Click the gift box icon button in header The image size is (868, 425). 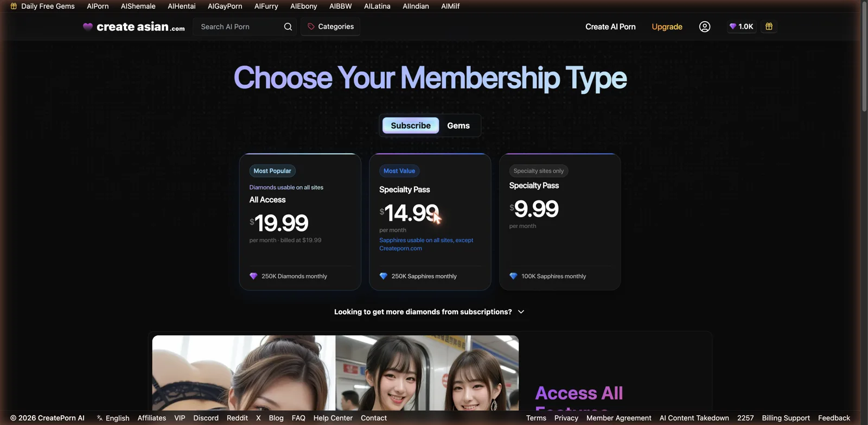coord(769,27)
